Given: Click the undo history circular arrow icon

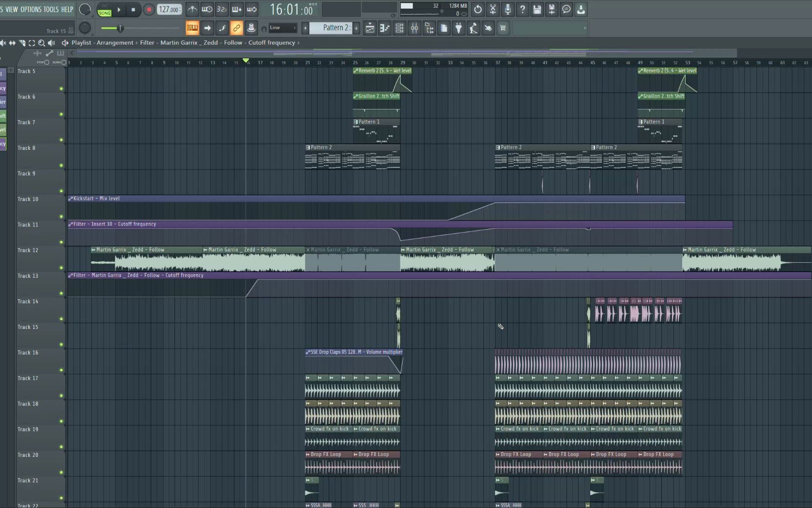Looking at the screenshot, I should 478,9.
